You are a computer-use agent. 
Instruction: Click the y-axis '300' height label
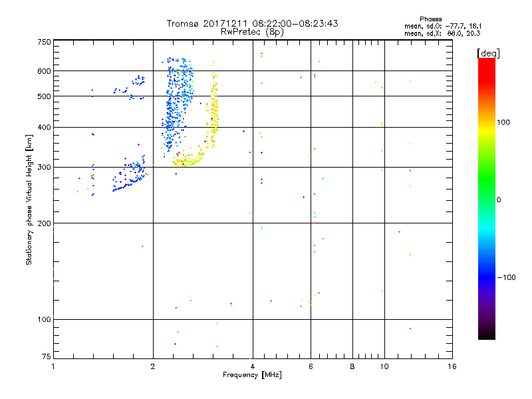pyautogui.click(x=44, y=167)
